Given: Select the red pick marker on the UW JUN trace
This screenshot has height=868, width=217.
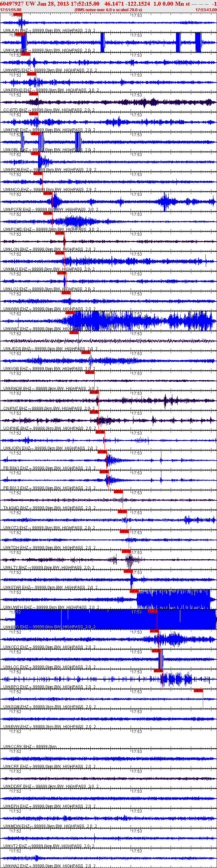Looking at the screenshot, I should click(18, 15).
